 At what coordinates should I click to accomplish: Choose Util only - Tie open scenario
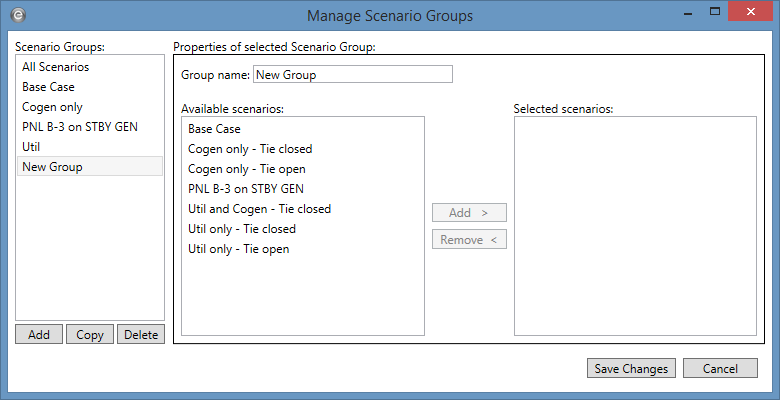(238, 249)
